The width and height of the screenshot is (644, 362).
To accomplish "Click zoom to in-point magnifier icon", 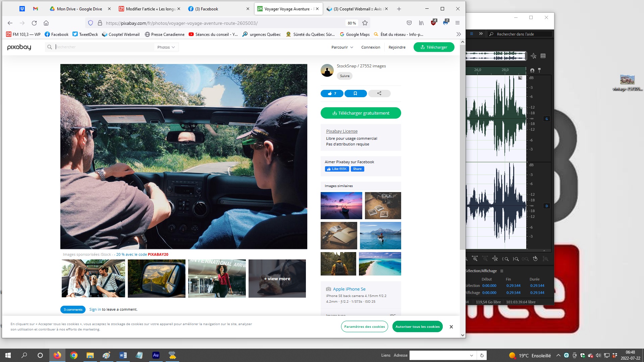I will 506,259.
